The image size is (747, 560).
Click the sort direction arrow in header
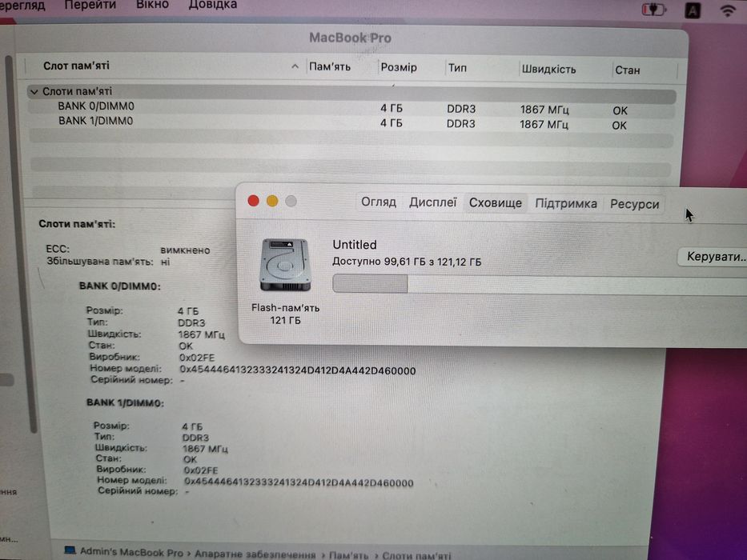pos(295,66)
